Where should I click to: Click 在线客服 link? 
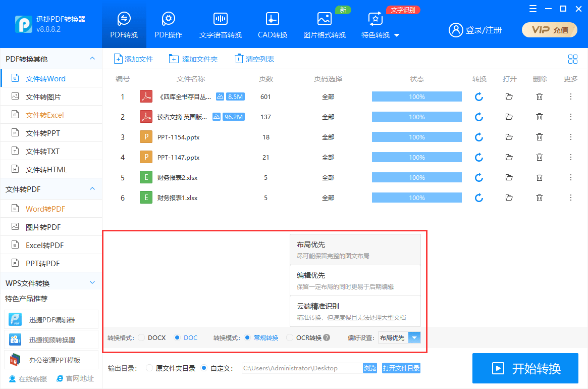click(x=28, y=379)
